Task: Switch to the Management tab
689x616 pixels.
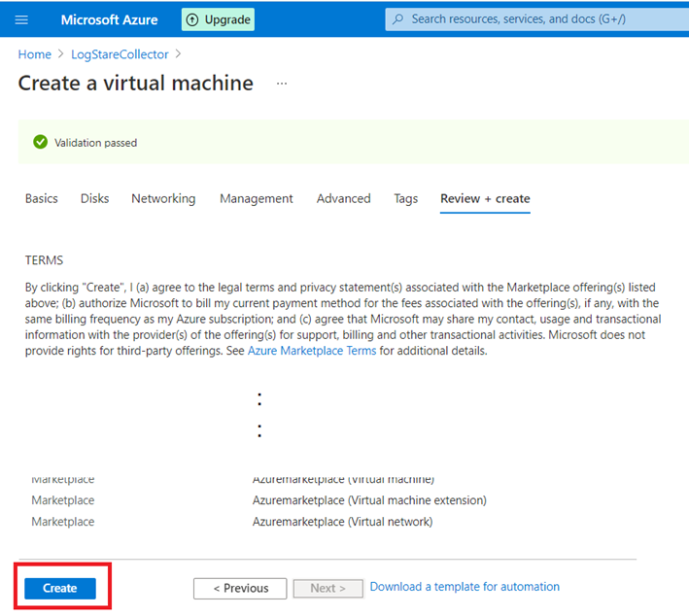Action: point(257,198)
